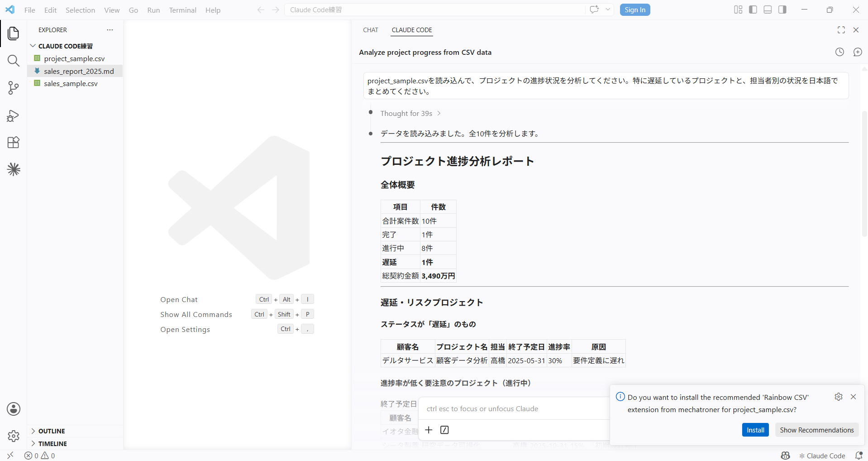
Task: Open sales_report_2025.md file
Action: (x=75, y=71)
